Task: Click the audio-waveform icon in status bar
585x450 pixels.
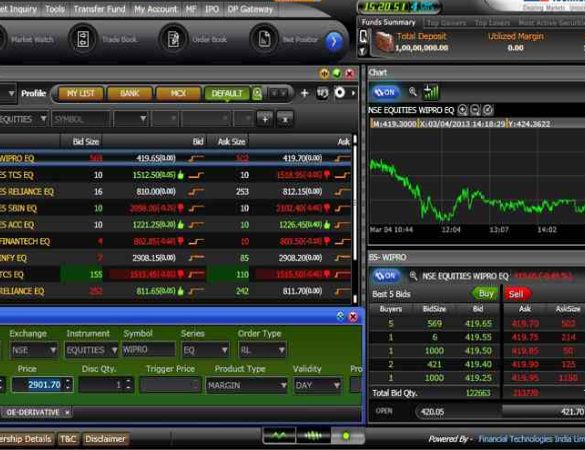Action: point(313,435)
